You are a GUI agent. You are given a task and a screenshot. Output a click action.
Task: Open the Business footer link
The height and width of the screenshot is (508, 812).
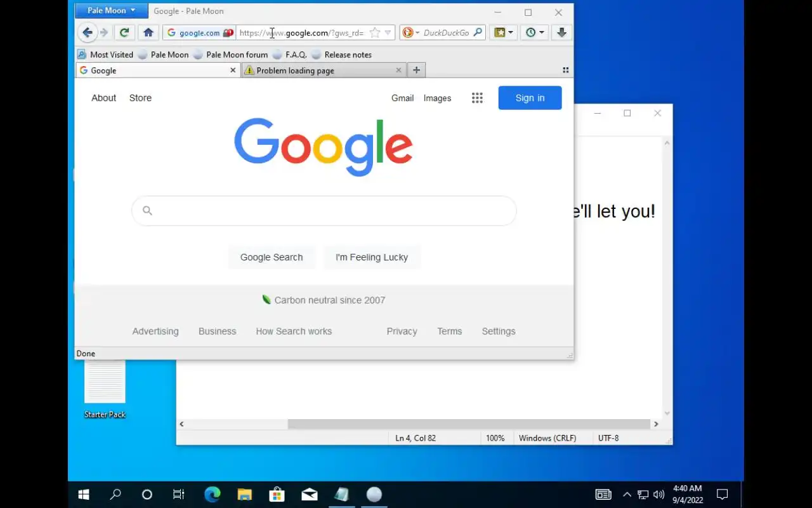point(217,331)
